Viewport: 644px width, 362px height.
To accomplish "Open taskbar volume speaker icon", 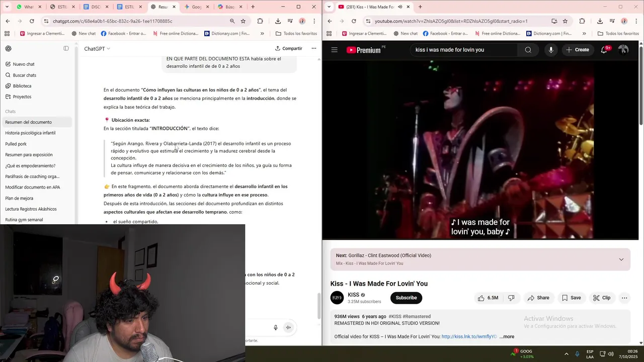I will (611, 354).
